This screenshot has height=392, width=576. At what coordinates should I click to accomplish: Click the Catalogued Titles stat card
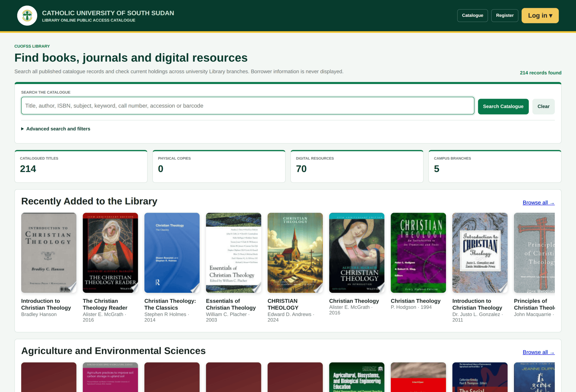pyautogui.click(x=81, y=166)
